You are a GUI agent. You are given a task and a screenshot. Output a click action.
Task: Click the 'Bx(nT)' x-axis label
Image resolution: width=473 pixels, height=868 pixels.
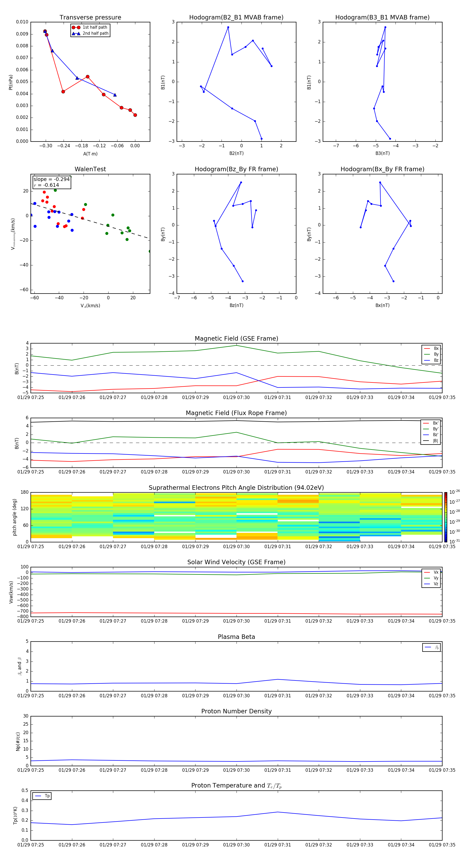[x=382, y=305]
